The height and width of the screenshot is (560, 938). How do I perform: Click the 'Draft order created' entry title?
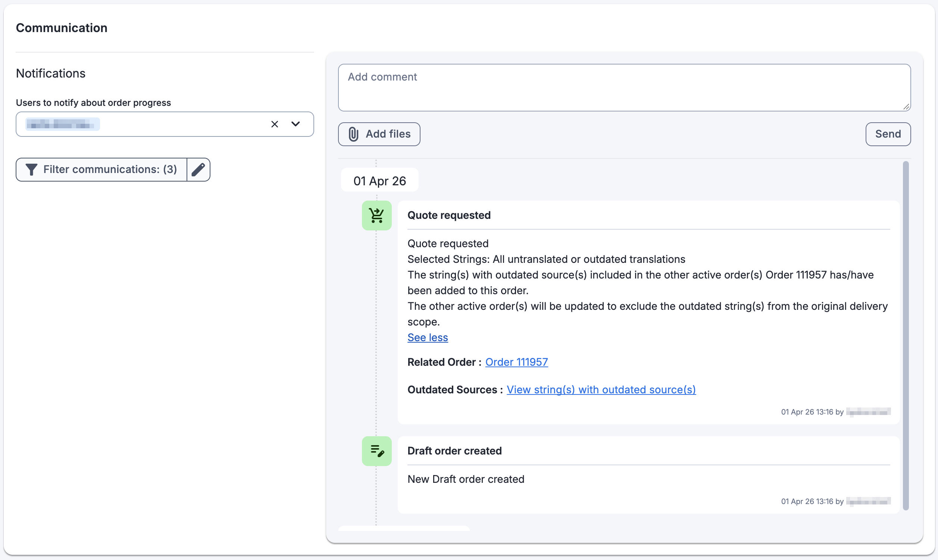[454, 450]
